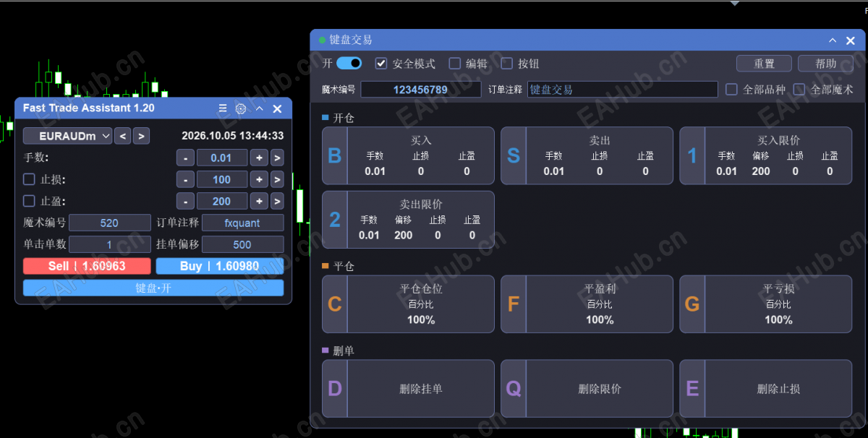Click the 2 key 卖出限价 card
This screenshot has width=868, height=438.
[408, 220]
